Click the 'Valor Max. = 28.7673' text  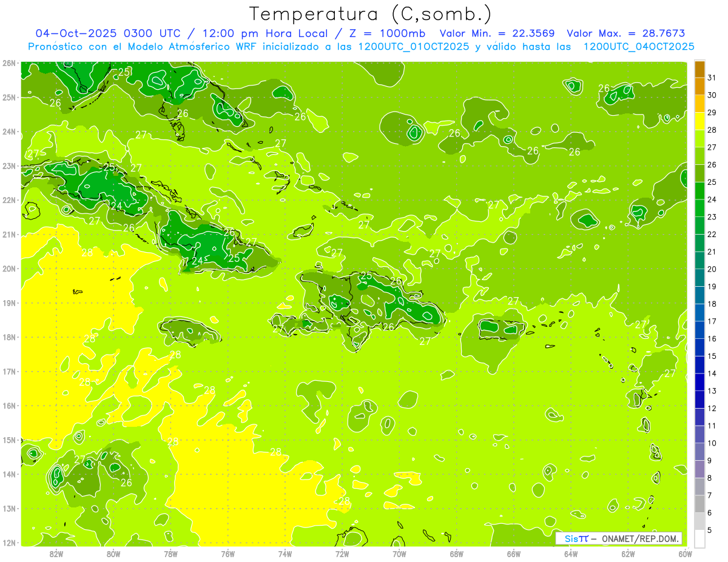click(x=626, y=33)
